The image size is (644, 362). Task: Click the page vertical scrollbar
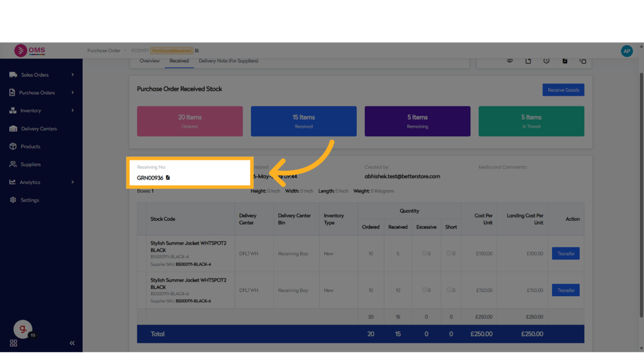(x=641, y=196)
